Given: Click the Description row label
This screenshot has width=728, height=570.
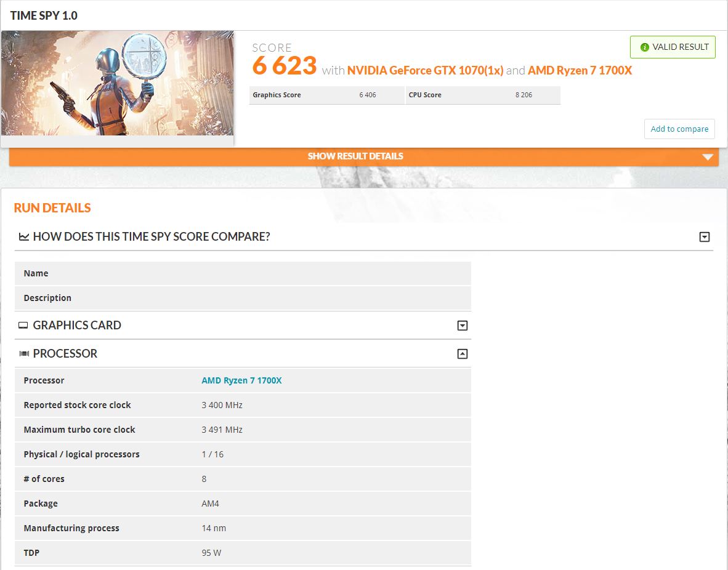Looking at the screenshot, I should [47, 299].
